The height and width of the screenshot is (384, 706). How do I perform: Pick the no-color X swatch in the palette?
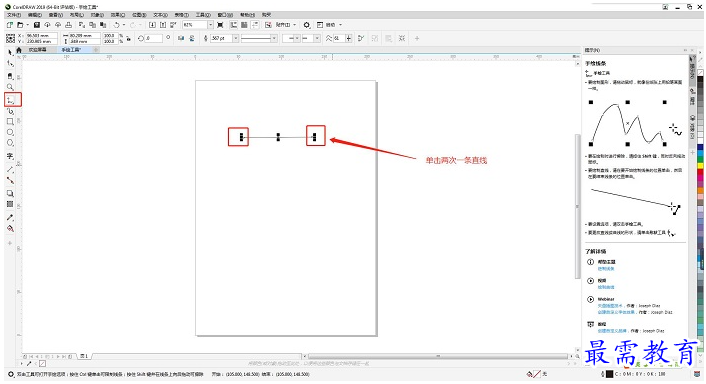tap(700, 72)
